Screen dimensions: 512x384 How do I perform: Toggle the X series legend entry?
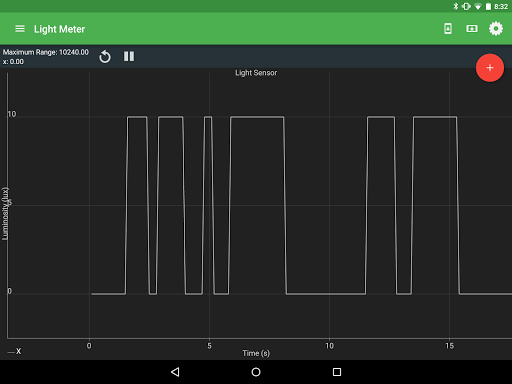point(14,351)
